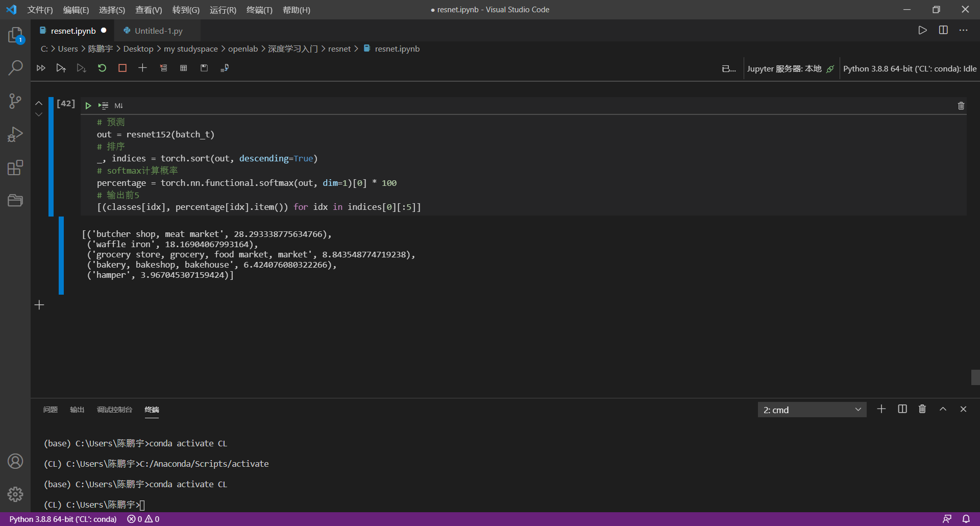Open errors and warnings count in status bar
Viewport: 980px width, 526px height.
143,519
